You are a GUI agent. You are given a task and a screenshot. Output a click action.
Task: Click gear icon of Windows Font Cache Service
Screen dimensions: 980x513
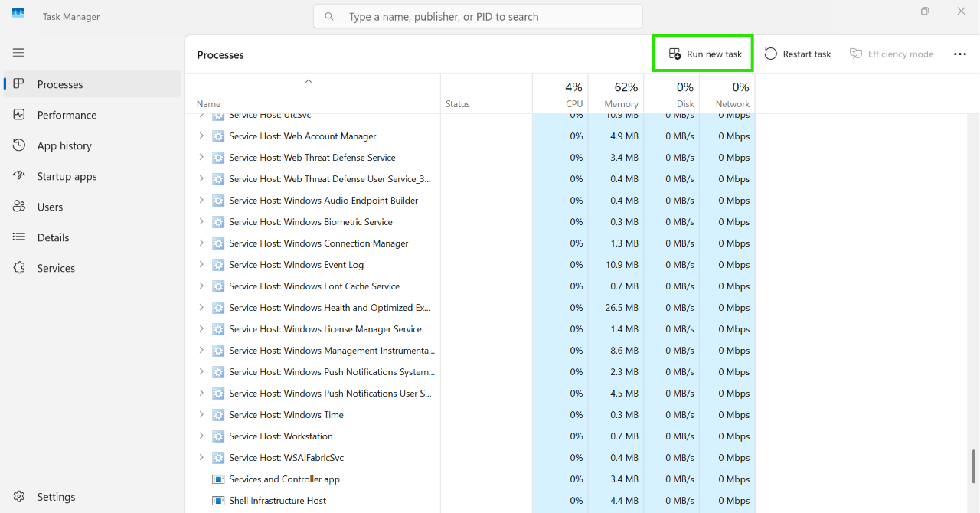(x=218, y=286)
